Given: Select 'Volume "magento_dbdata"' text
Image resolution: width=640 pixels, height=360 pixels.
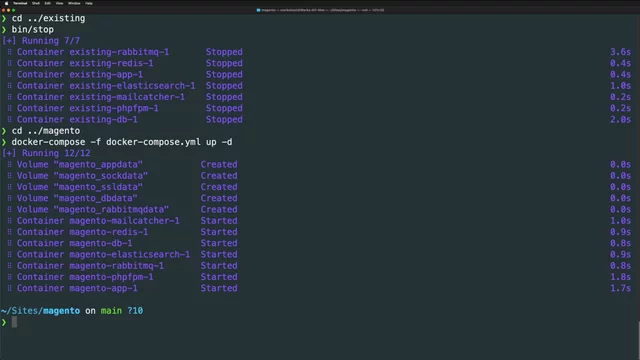Looking at the screenshot, I should (x=77, y=198).
